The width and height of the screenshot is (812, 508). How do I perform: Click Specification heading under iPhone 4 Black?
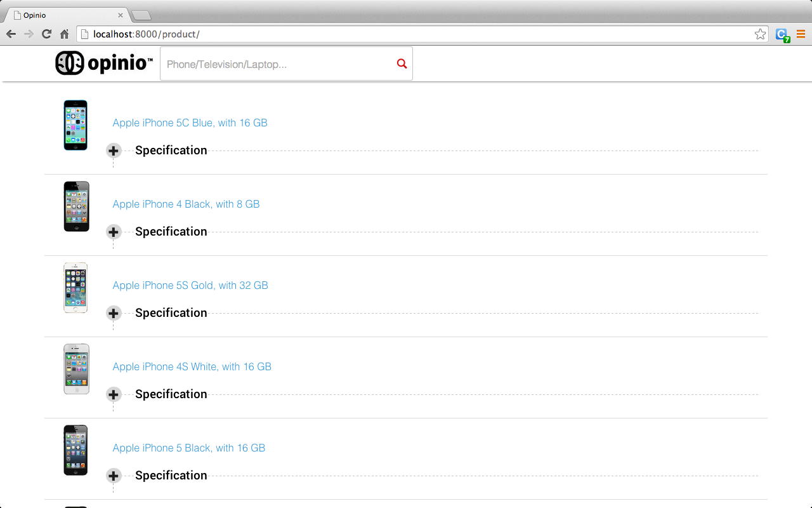(171, 232)
